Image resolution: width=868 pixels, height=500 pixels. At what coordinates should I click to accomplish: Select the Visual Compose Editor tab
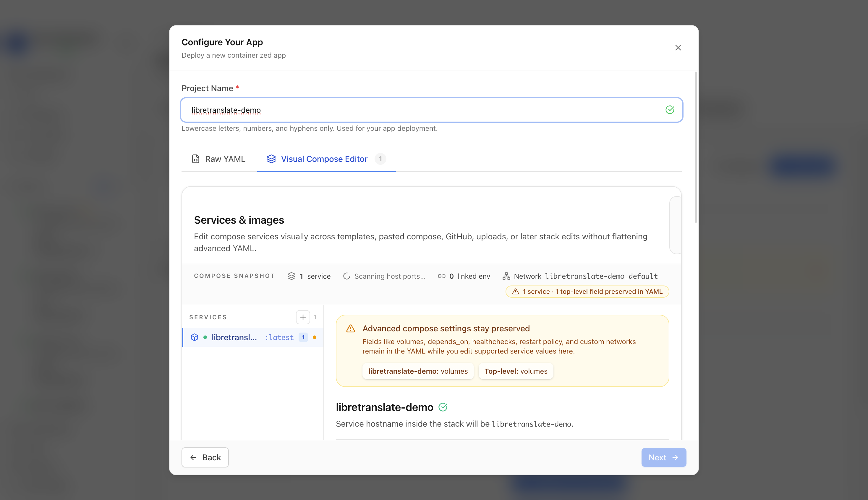[x=326, y=159]
